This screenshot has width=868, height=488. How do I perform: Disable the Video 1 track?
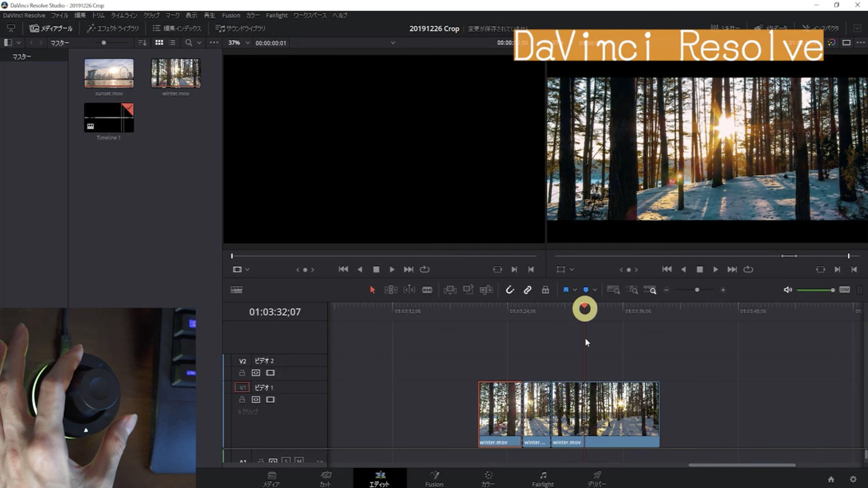click(x=270, y=399)
